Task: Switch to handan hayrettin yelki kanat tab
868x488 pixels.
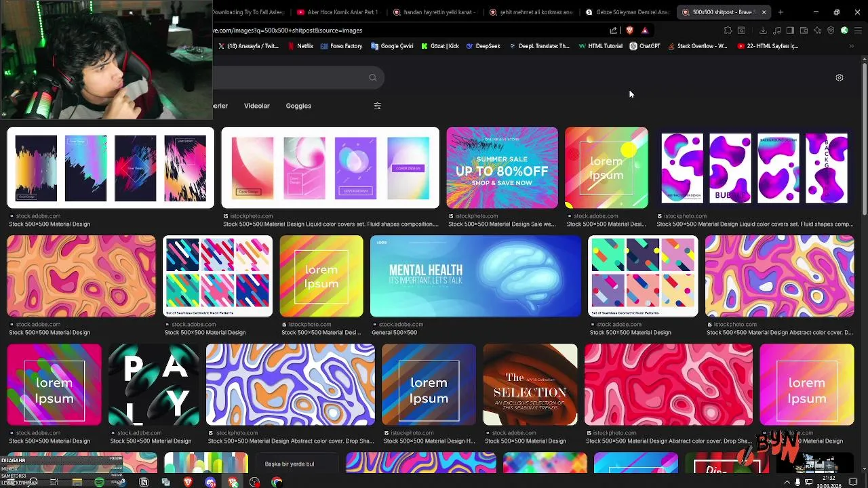Action: tap(434, 12)
